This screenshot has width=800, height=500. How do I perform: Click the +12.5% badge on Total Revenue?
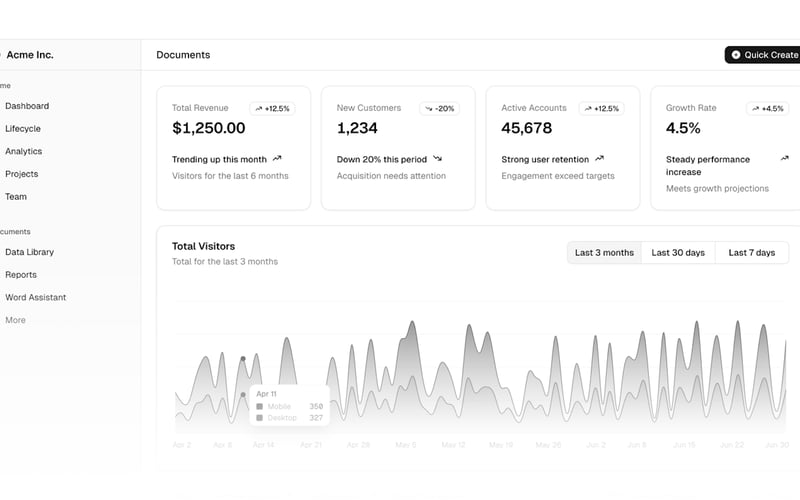pyautogui.click(x=272, y=109)
